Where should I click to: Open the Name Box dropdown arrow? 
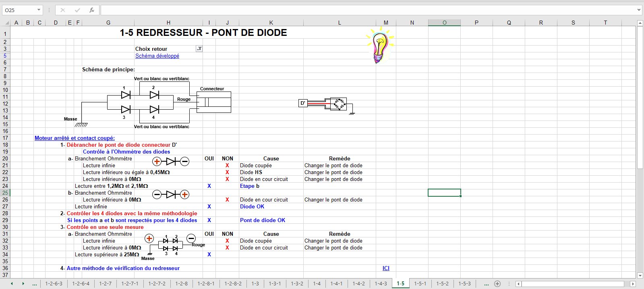click(x=39, y=10)
